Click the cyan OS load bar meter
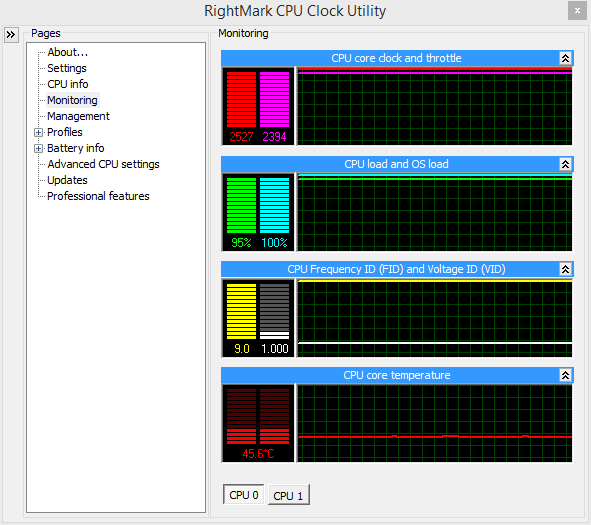This screenshot has width=591, height=525. pyautogui.click(x=274, y=206)
